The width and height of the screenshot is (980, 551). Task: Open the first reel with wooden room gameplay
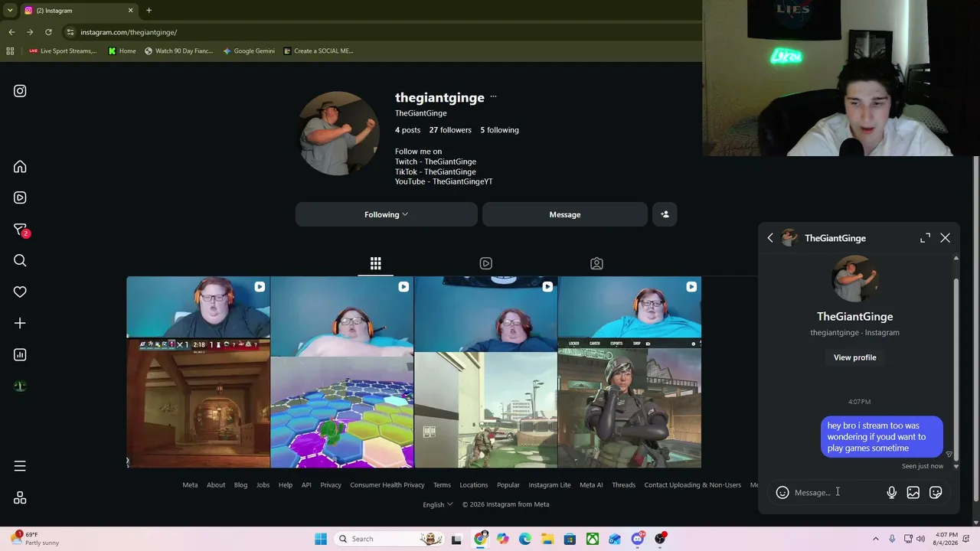tap(198, 372)
